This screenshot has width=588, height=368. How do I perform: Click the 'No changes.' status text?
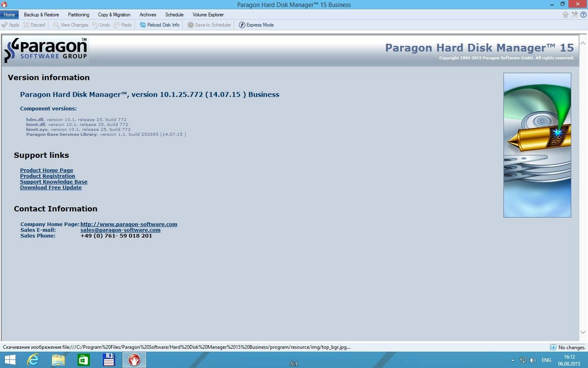tap(572, 348)
